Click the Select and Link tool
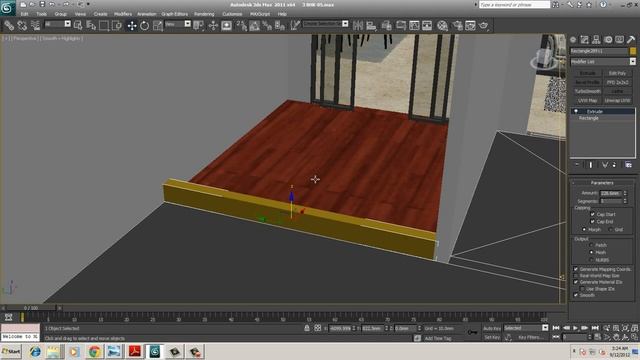 (9, 26)
